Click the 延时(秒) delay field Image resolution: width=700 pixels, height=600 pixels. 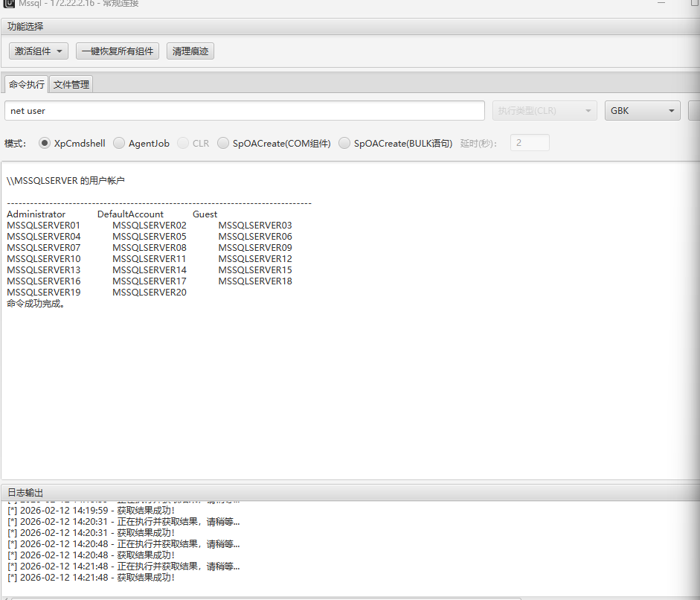tap(530, 143)
